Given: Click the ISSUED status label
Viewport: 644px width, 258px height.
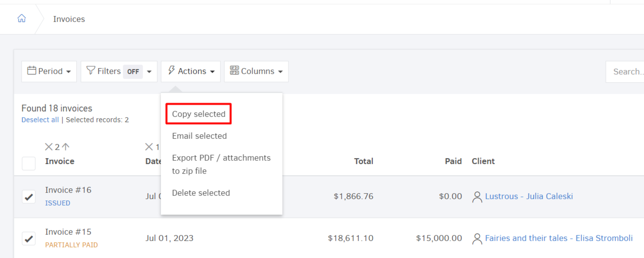Looking at the screenshot, I should tap(58, 203).
